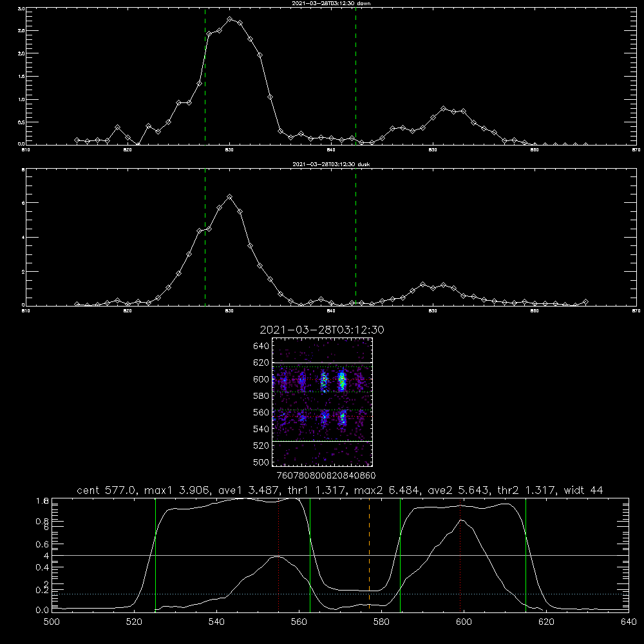Click the "thr2 1.317" value
The width and height of the screenshot is (644, 644).
526,490
